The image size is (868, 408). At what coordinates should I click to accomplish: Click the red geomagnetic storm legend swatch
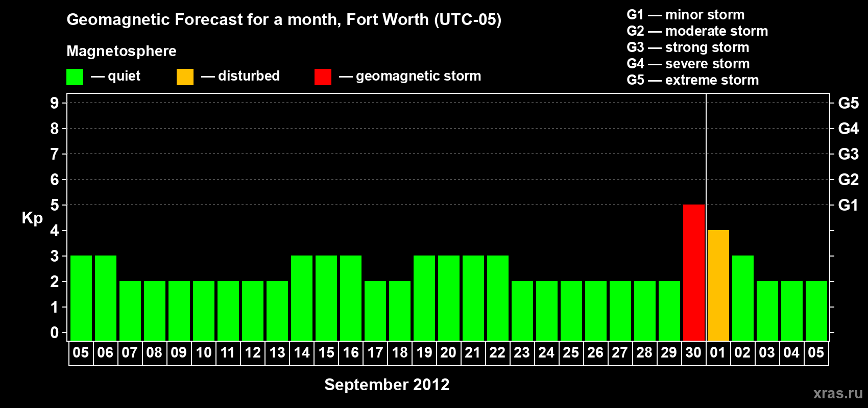pos(323,77)
